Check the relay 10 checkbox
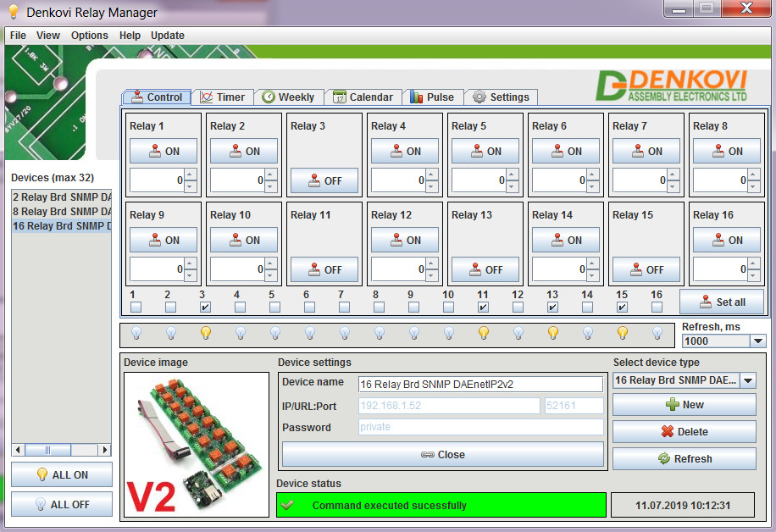Viewport: 776px width, 532px height. (449, 308)
